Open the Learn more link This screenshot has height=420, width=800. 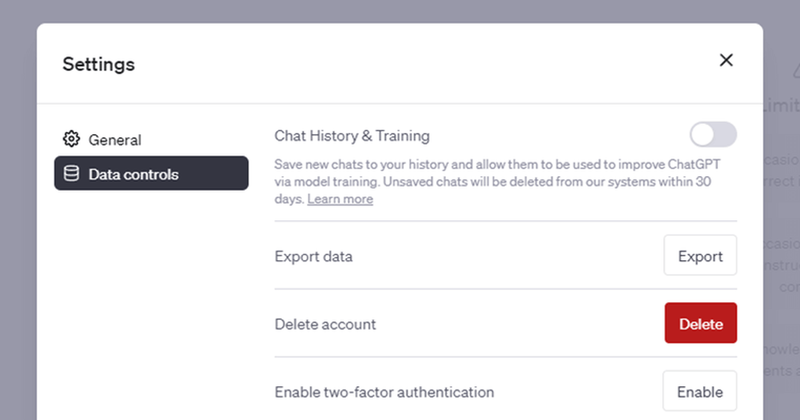[x=340, y=199]
